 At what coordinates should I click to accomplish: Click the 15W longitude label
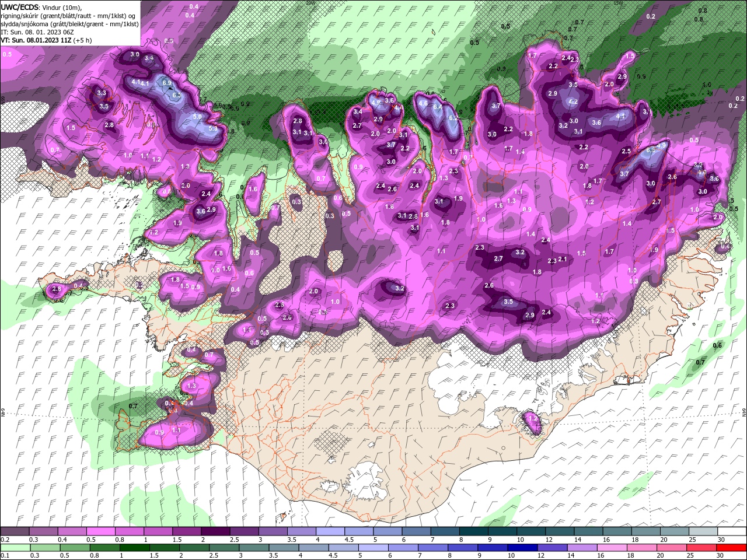(619, 3)
